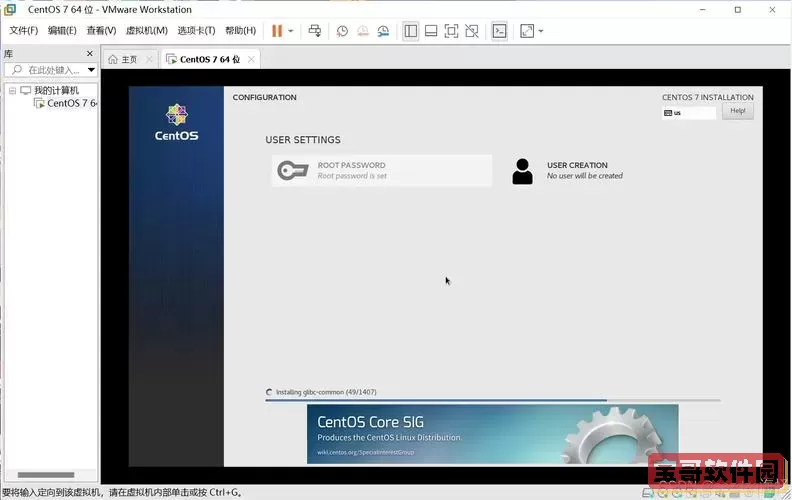Click the wiki.centos.org/SpecialInterestGroup link text
This screenshot has width=792, height=500.
click(366, 452)
